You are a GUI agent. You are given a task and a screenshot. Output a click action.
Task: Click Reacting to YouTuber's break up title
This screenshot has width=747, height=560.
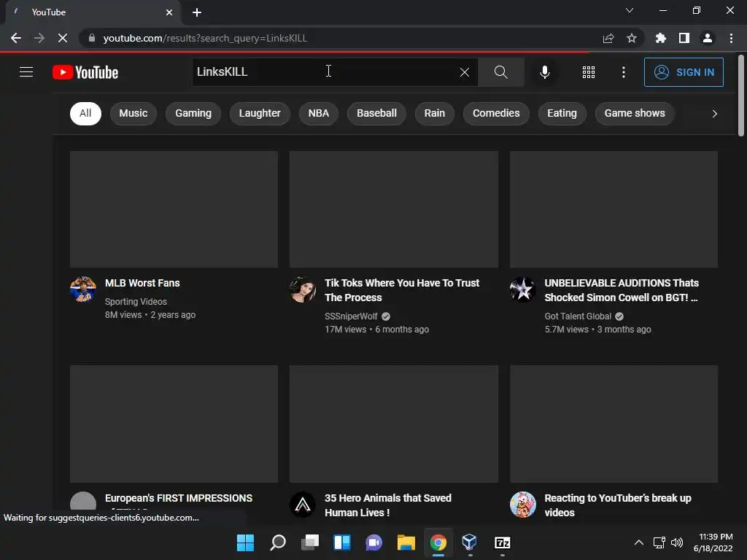617,505
